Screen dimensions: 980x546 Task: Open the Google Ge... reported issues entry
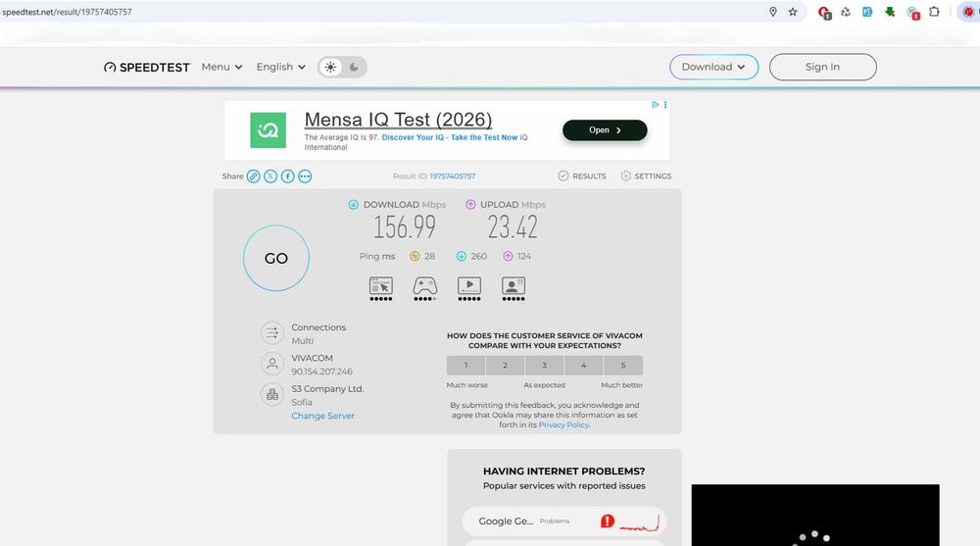point(564,521)
